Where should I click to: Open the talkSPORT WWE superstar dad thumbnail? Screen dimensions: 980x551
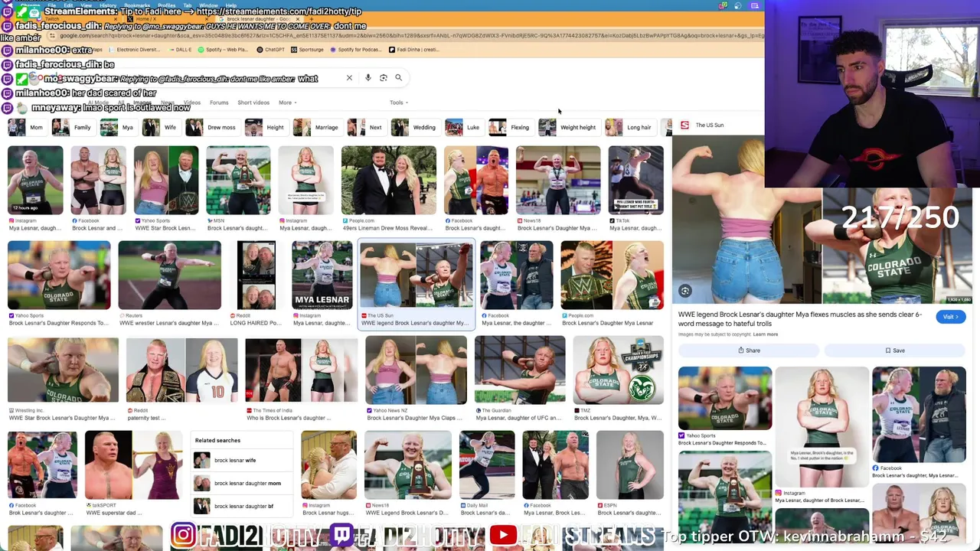[x=133, y=465]
